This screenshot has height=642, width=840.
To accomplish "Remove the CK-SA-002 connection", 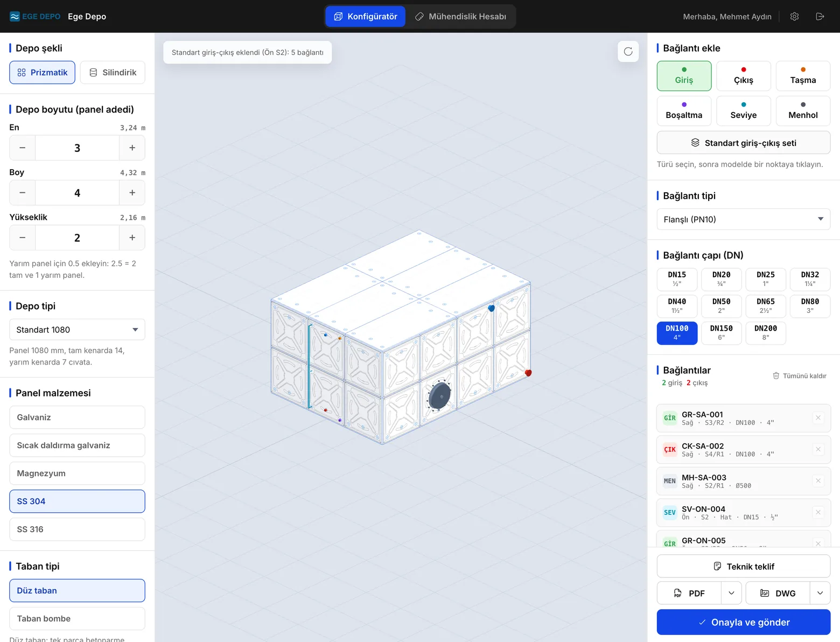I will click(818, 449).
